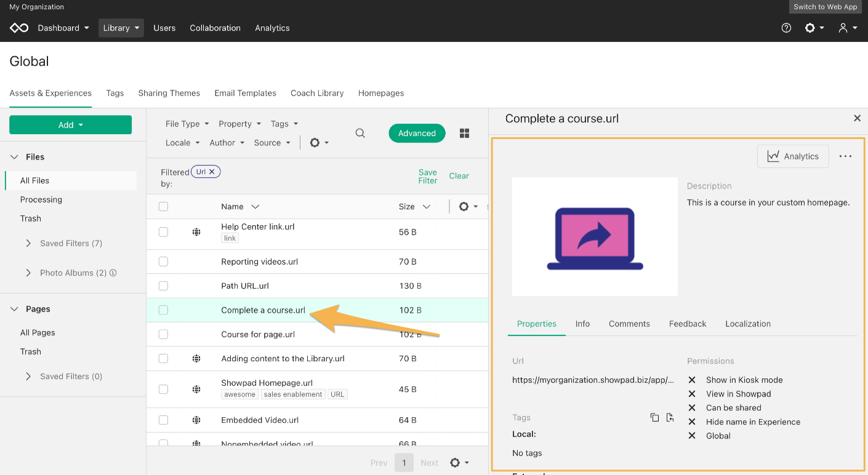The height and width of the screenshot is (475, 868).
Task: Click globe icon on Adding content row
Action: [x=196, y=358]
